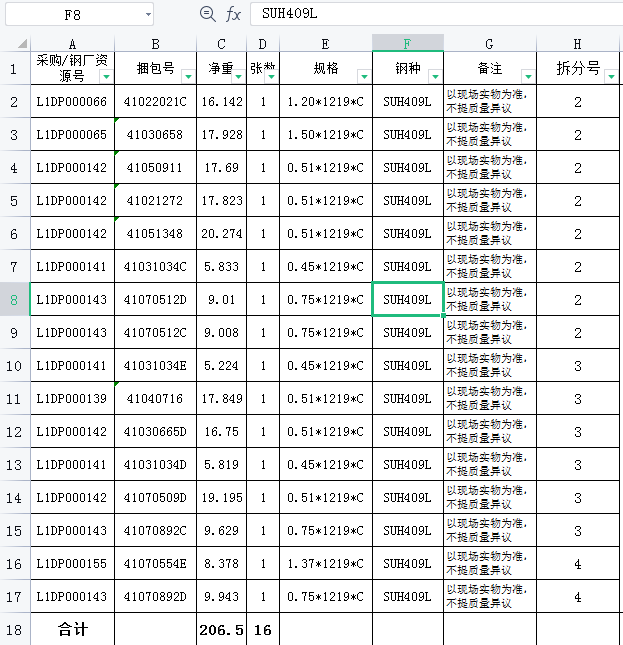Click the fx insert function icon
Screen dimensions: 623x645
233,14
